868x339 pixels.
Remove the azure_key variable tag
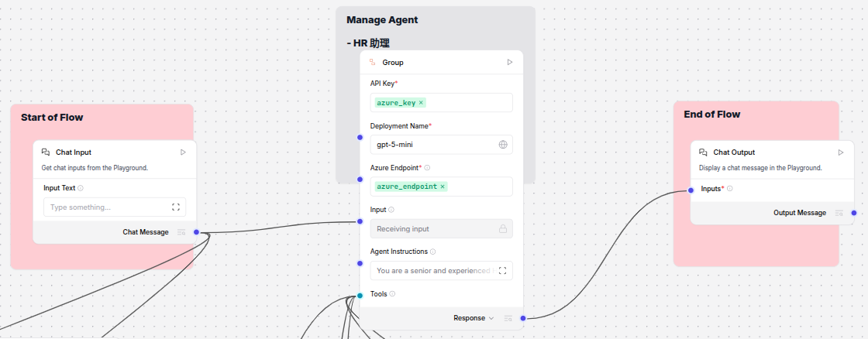click(x=422, y=103)
